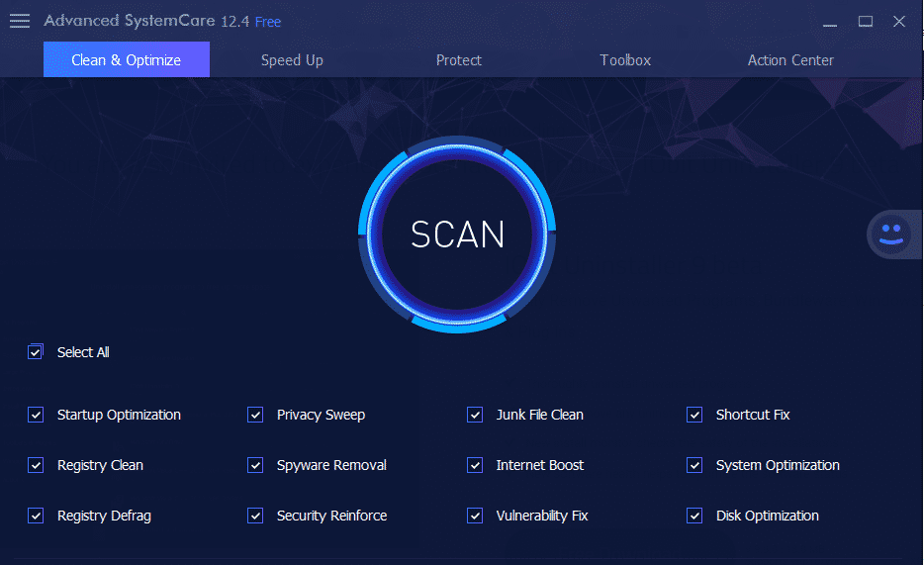Go to the Protect tab
Screen dimensions: 924x565
[458, 60]
